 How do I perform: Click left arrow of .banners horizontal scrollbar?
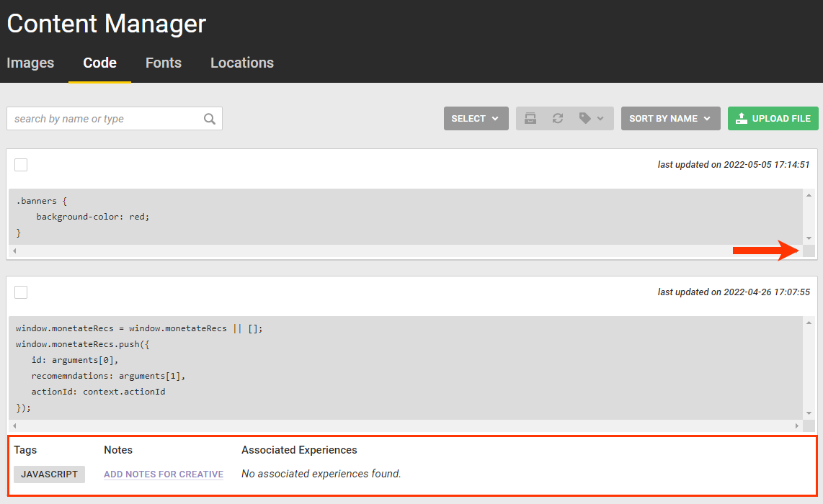click(14, 251)
